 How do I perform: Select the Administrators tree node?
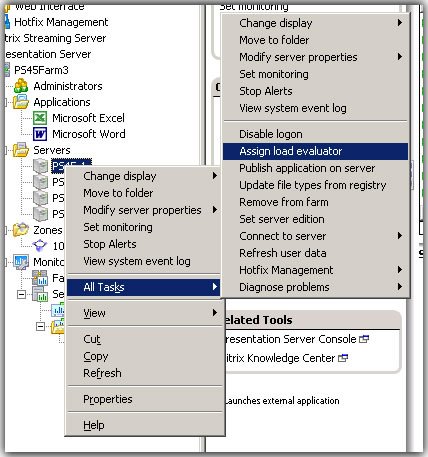point(68,86)
